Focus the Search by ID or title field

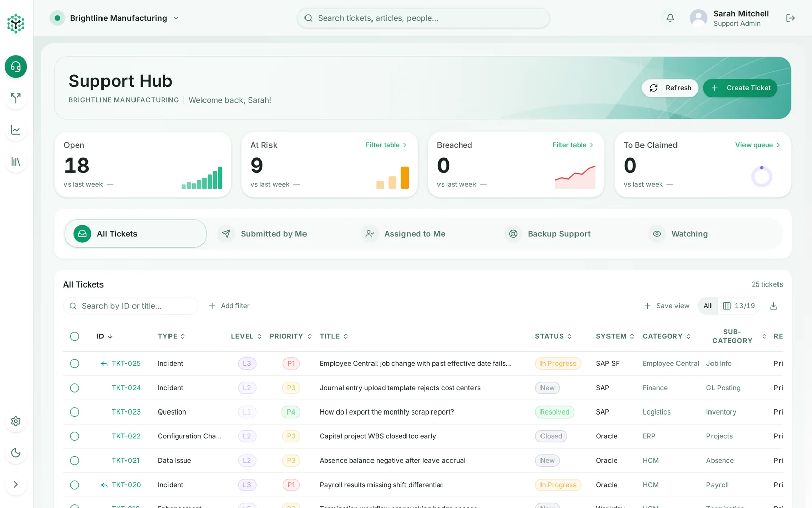pos(131,306)
